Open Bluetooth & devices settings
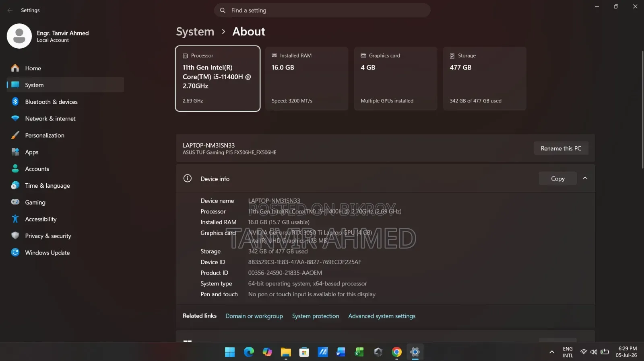 tap(66, 102)
